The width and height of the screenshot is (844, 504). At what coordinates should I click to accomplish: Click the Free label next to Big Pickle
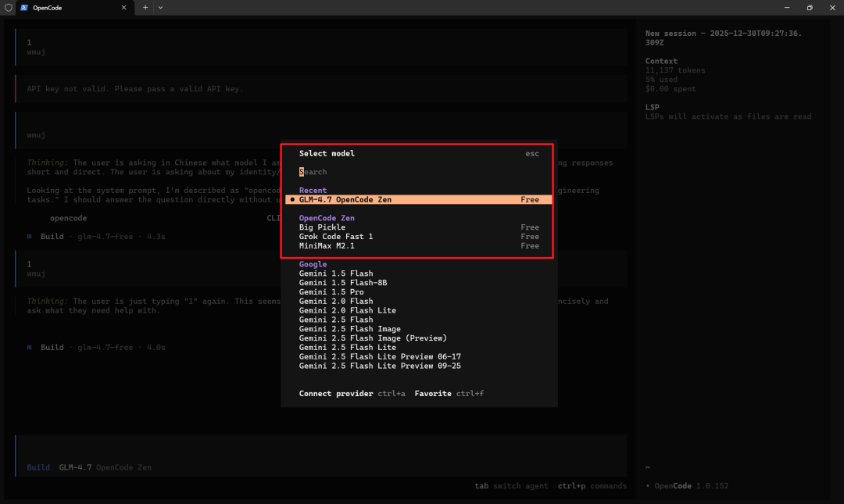coord(530,227)
